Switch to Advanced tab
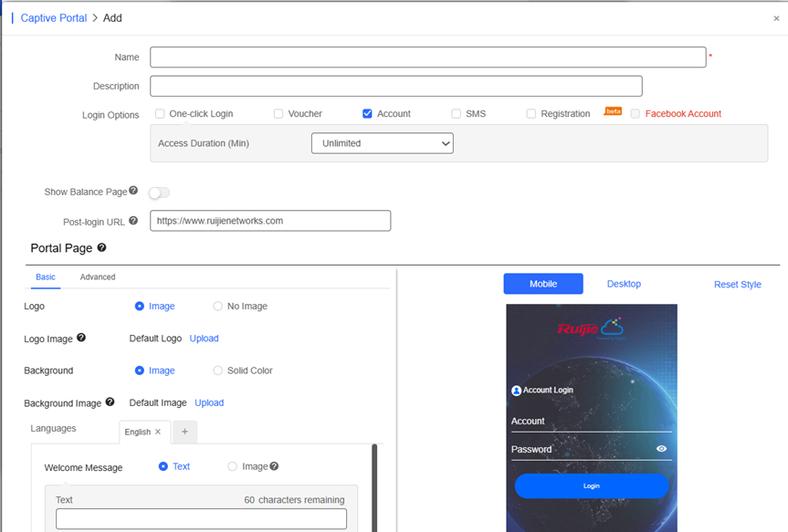Viewport: 788px width, 532px height. [98, 276]
